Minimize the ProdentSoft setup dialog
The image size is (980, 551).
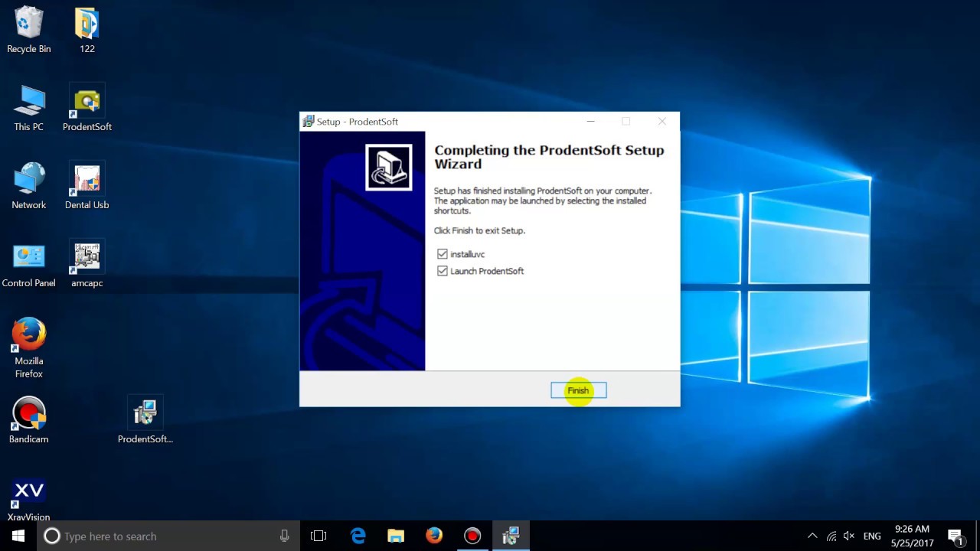click(x=590, y=122)
